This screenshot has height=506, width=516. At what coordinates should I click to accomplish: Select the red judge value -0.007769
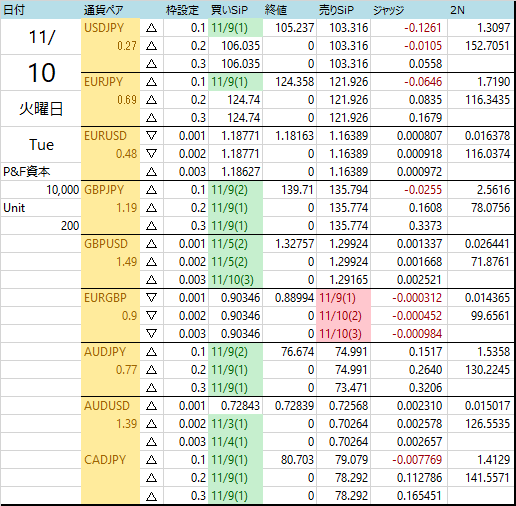409,460
